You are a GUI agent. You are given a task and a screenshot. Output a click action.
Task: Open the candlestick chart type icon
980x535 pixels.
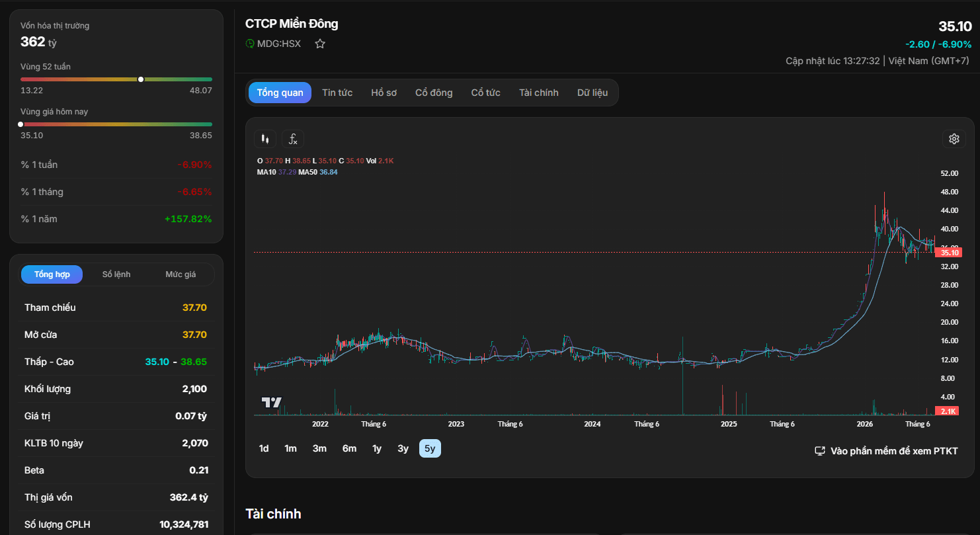pos(265,139)
